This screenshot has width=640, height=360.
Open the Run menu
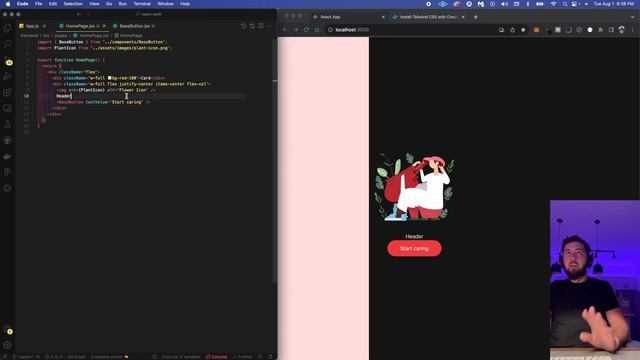(x=122, y=4)
